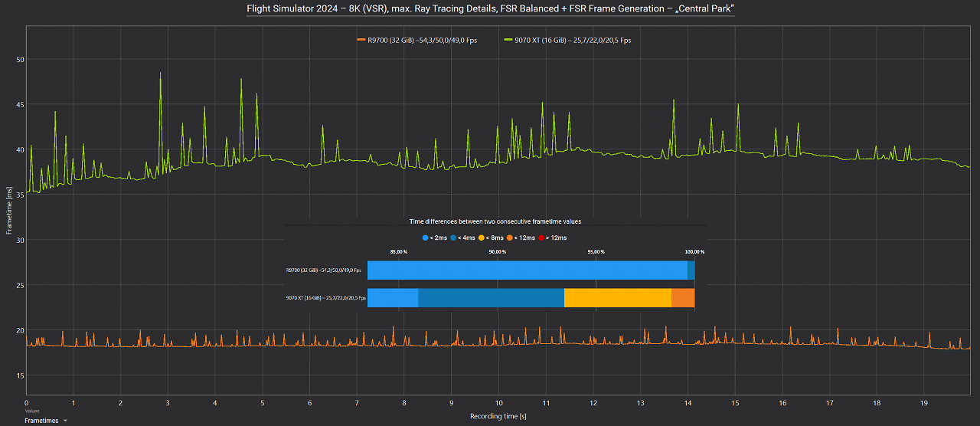This screenshot has width=980, height=426.
Task: Click the '15' tick on frametime axis
Action: (x=20, y=375)
